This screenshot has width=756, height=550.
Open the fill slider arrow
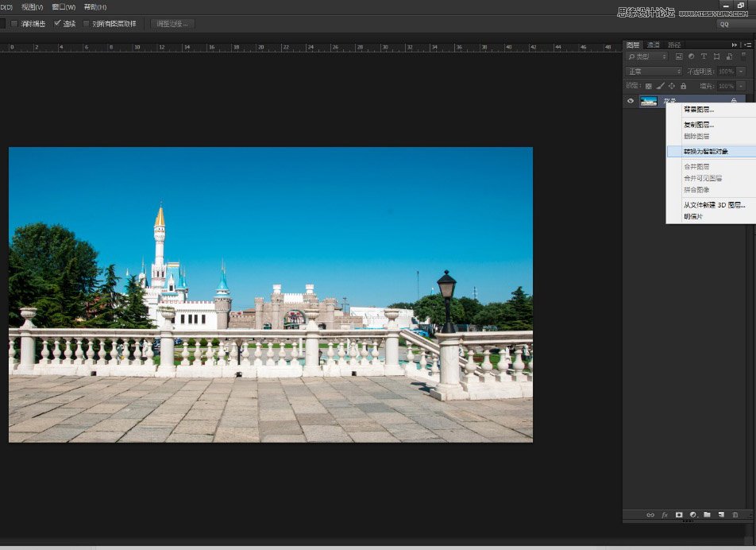tap(741, 86)
